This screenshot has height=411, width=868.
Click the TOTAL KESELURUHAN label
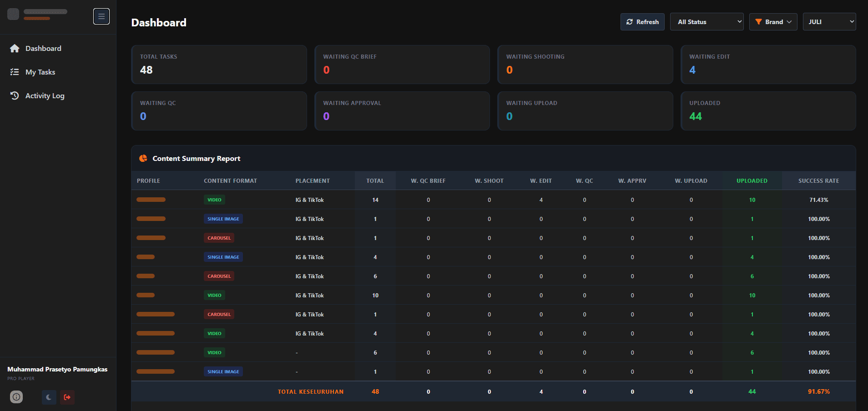pyautogui.click(x=311, y=391)
